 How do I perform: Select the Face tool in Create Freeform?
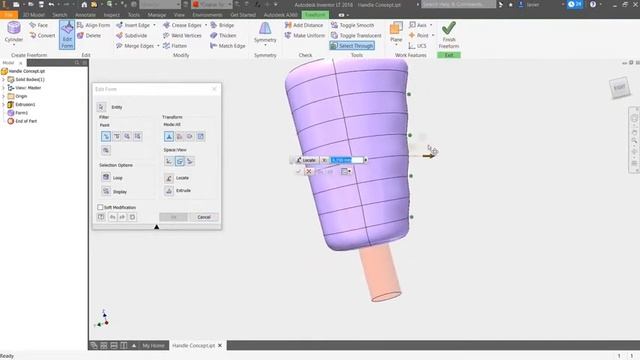point(38,25)
